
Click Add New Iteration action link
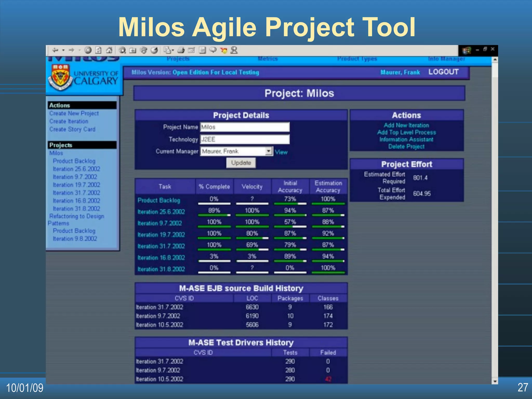point(406,125)
